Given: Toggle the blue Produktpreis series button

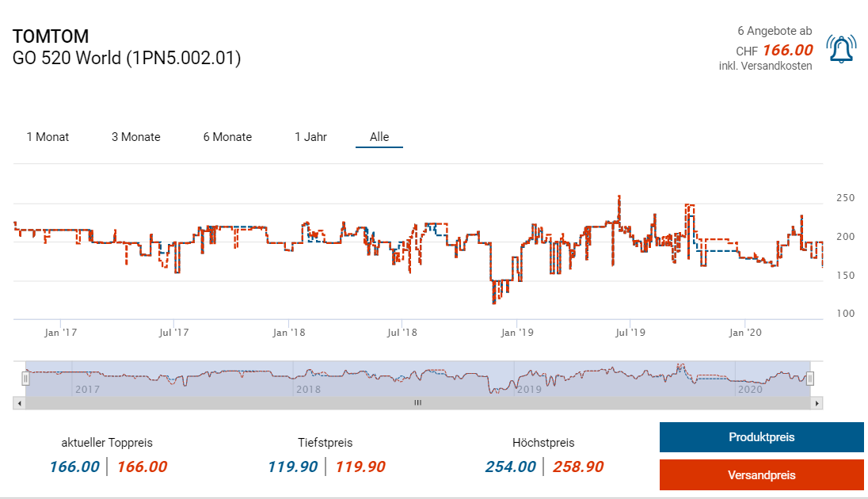Looking at the screenshot, I should click(x=761, y=437).
